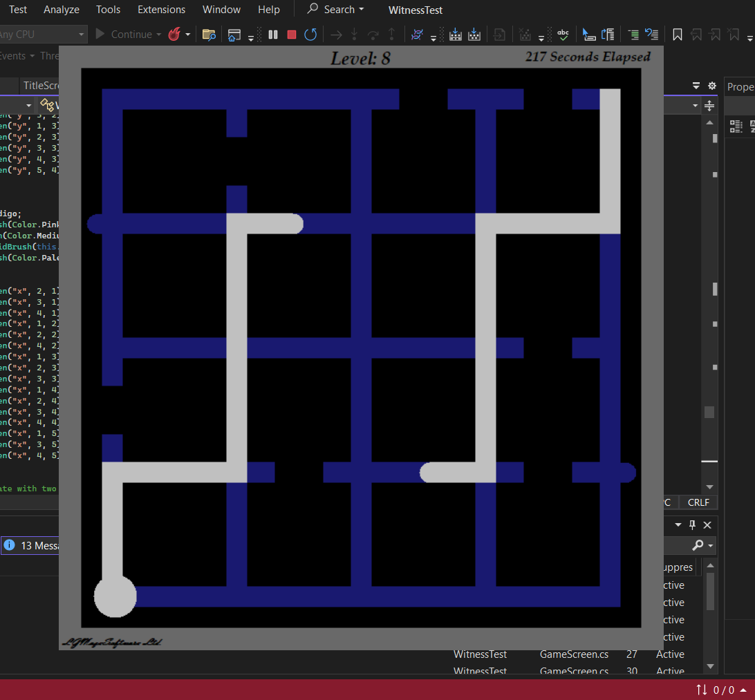This screenshot has height=700, width=755.
Task: Click the spell checker abc icon
Action: [x=563, y=35]
